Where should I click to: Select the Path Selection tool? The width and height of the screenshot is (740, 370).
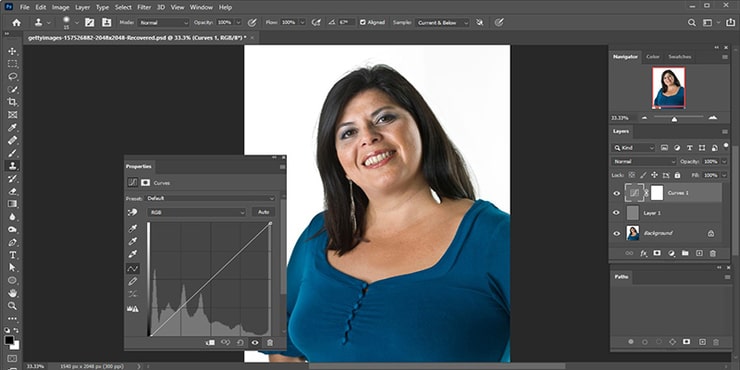tap(12, 268)
